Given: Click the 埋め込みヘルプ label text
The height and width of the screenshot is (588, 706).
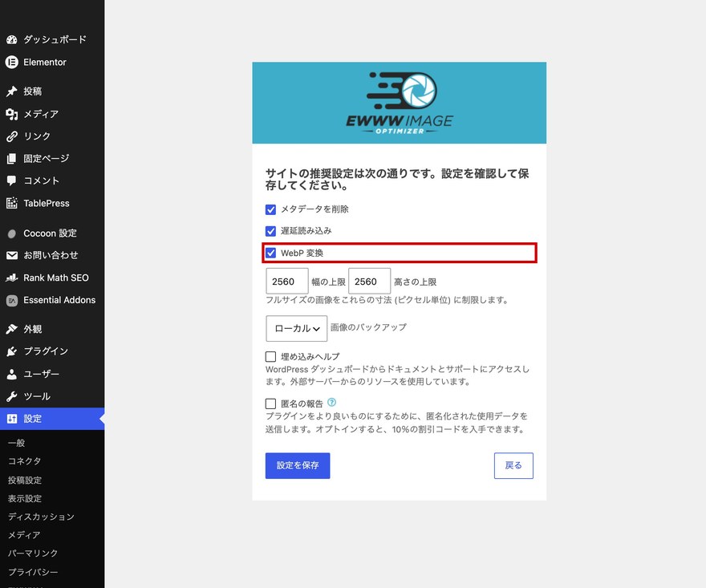Looking at the screenshot, I should pos(310,357).
